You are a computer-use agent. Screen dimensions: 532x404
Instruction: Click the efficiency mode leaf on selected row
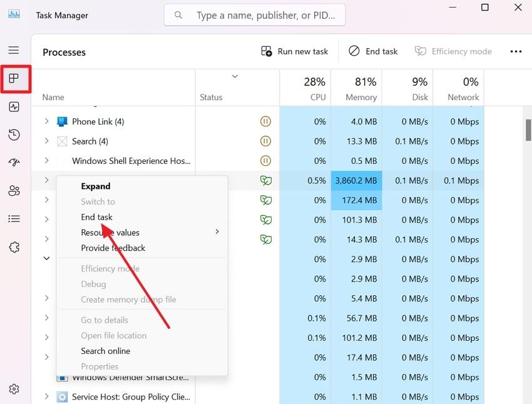click(265, 180)
